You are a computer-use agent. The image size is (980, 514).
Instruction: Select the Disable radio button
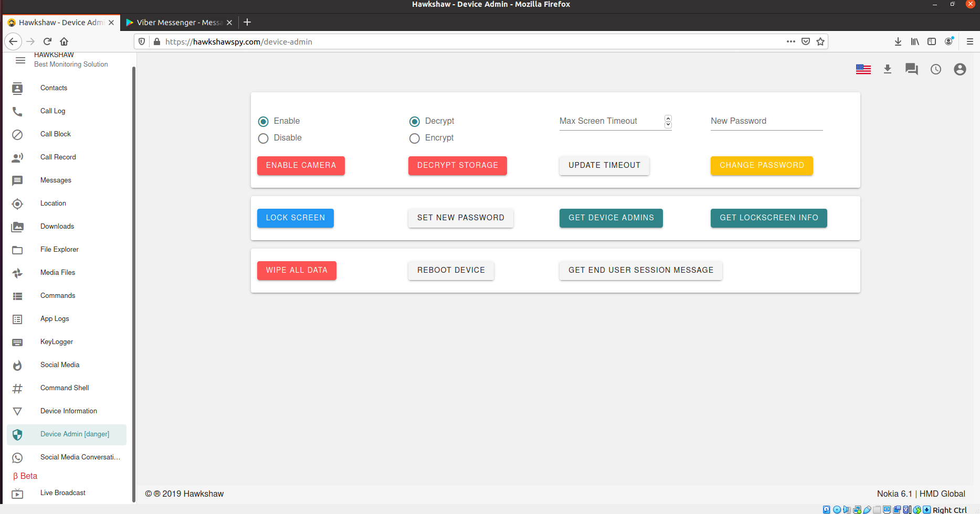264,138
